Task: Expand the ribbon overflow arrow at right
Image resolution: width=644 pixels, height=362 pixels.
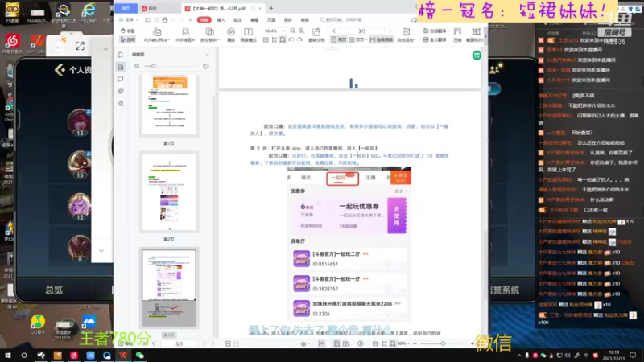Action: [485, 35]
